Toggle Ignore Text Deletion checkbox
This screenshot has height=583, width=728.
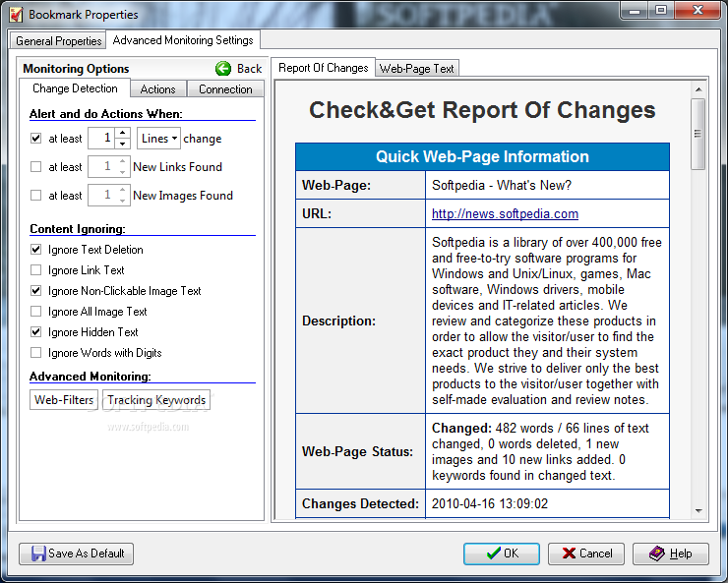click(35, 250)
